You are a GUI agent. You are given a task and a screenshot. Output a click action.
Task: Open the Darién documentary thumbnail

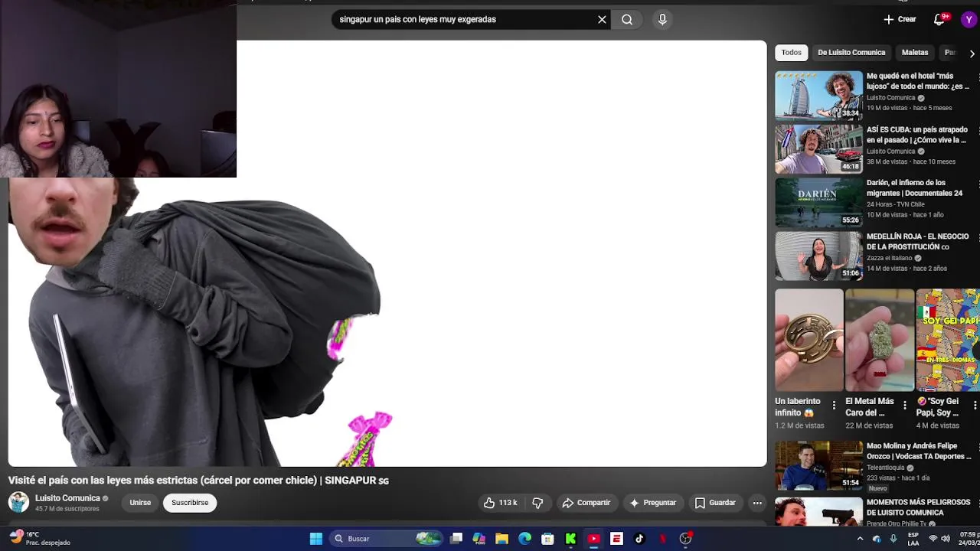(x=818, y=203)
